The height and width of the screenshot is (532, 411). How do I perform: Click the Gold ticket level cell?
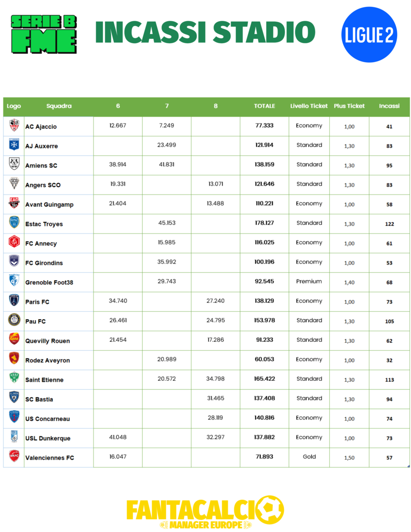pyautogui.click(x=309, y=457)
